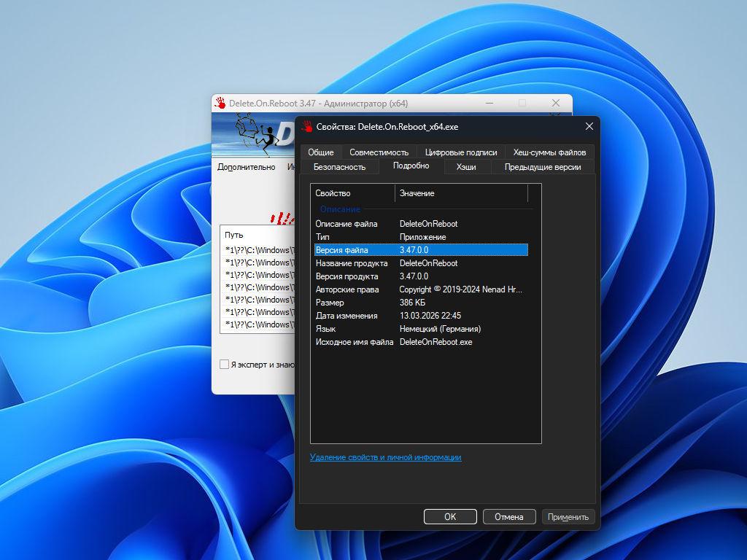This screenshot has height=560, width=747.
Task: Go to the Цифровые подписи tab
Action: 461,152
